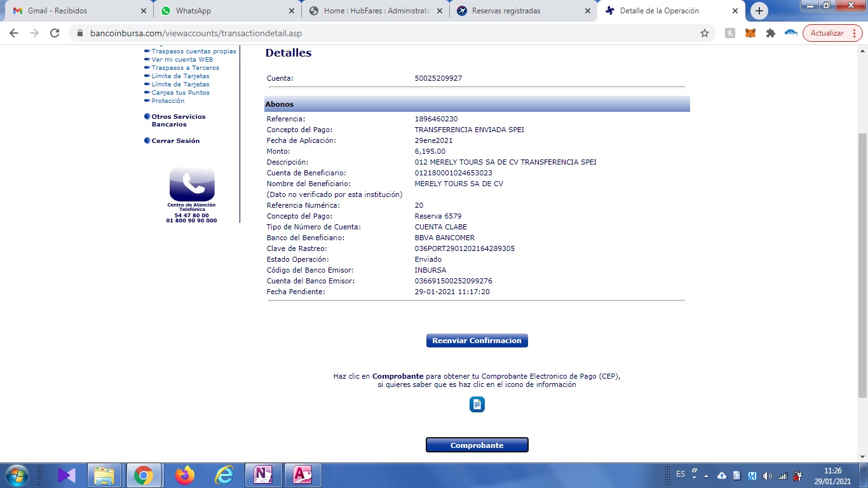Close the WhatsApp tab
Screen dimensions: 868x488
[x=292, y=11]
